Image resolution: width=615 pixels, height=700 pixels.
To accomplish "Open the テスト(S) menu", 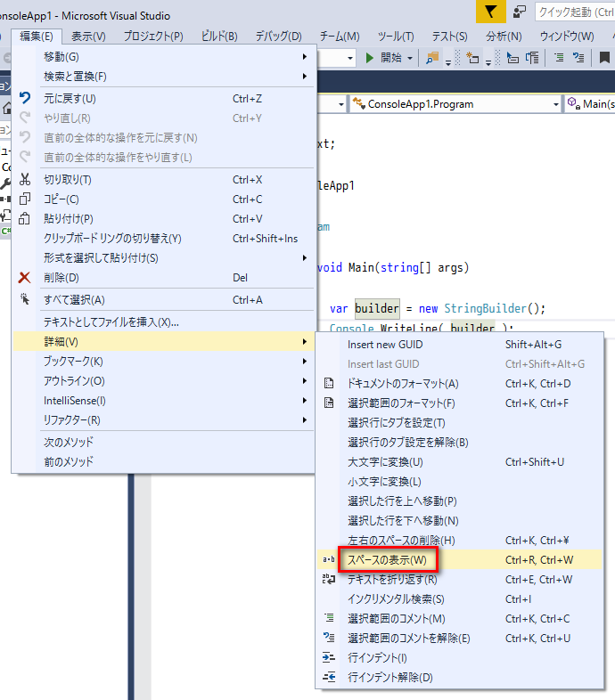I will pos(449,37).
